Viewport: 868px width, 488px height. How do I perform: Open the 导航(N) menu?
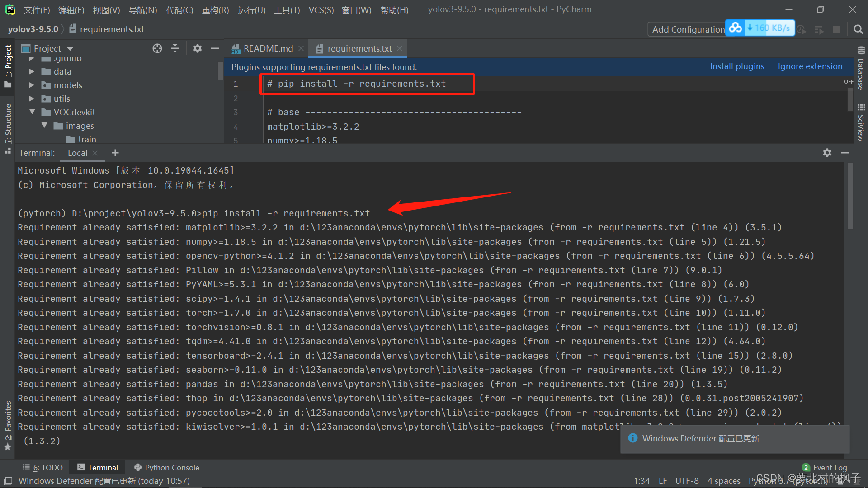(x=143, y=10)
